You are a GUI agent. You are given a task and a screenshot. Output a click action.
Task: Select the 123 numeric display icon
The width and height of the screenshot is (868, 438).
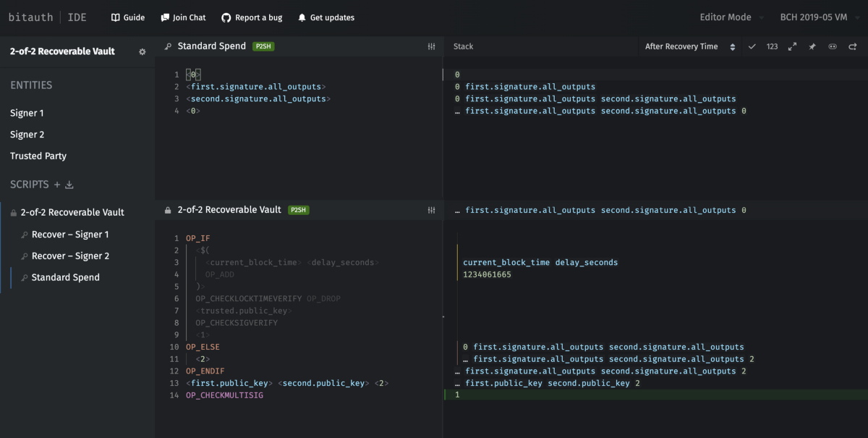(x=772, y=46)
